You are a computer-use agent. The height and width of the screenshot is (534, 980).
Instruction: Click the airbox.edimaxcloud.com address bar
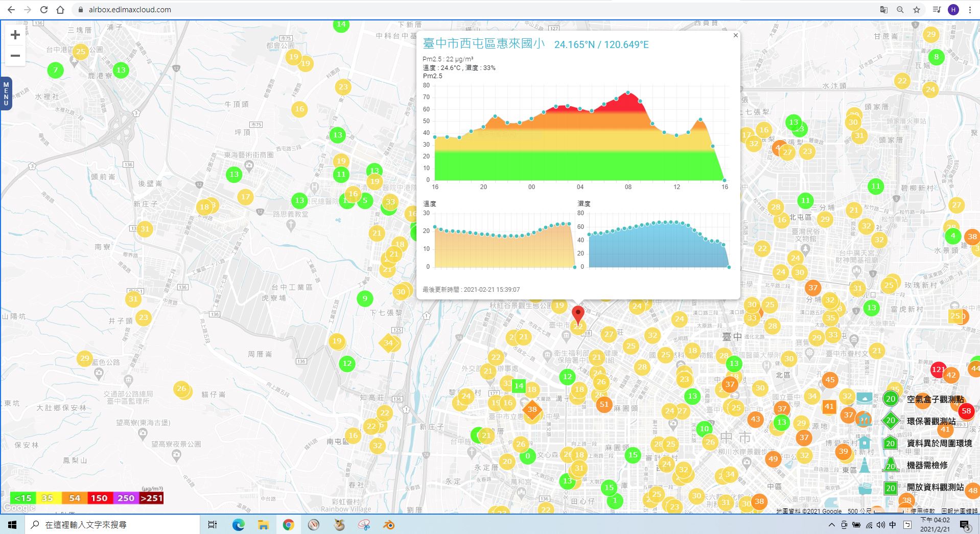click(130, 10)
